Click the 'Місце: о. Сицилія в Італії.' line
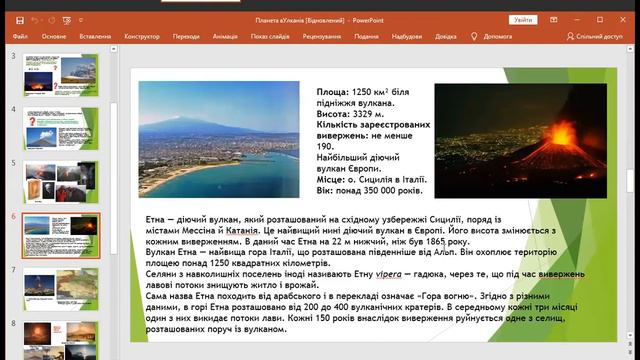640x360 pixels. click(x=372, y=180)
